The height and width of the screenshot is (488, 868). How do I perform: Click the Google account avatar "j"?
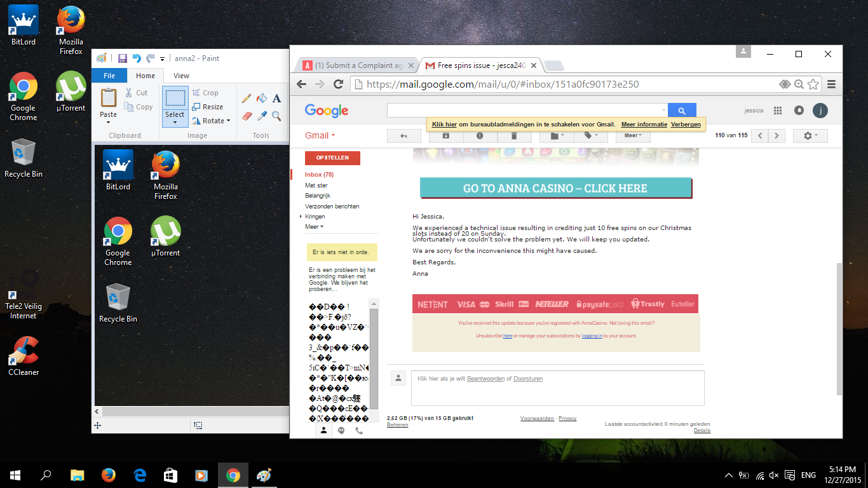pos(820,111)
